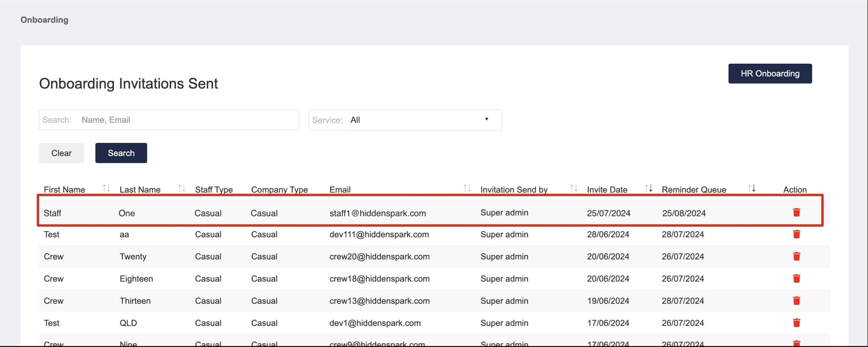Viewport: 868px width, 347px height.
Task: Select the staff1@hiddenspark.com email cell
Action: (x=378, y=213)
